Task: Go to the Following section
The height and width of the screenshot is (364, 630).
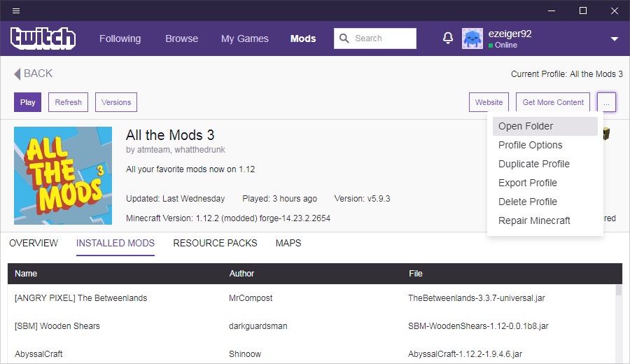Action: point(120,38)
